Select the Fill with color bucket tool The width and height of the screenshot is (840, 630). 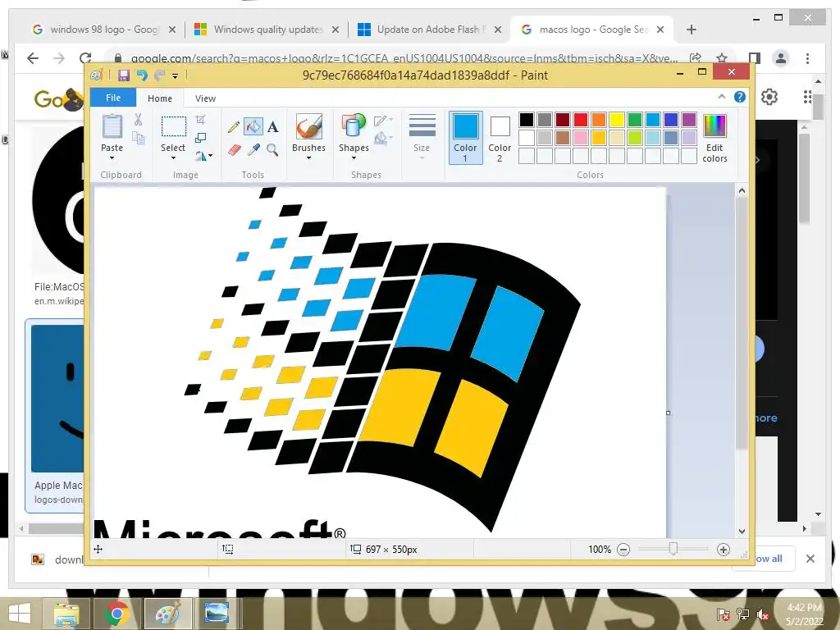click(x=253, y=126)
